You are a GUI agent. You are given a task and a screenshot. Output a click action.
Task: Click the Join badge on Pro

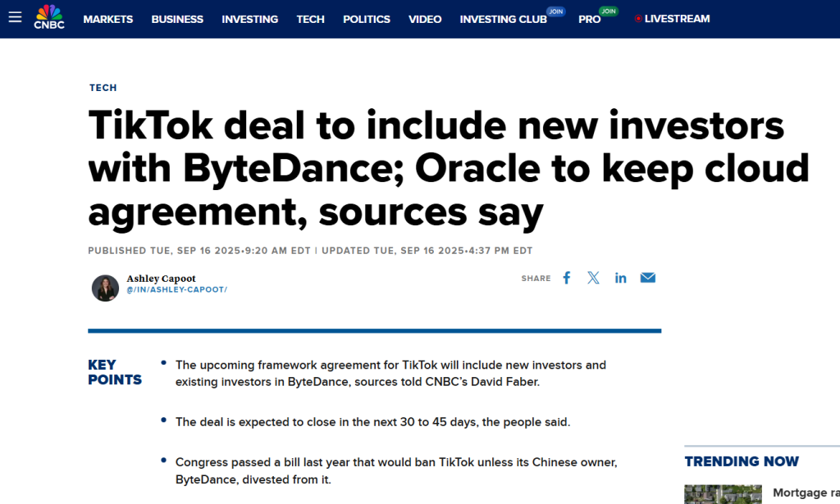coord(609,11)
